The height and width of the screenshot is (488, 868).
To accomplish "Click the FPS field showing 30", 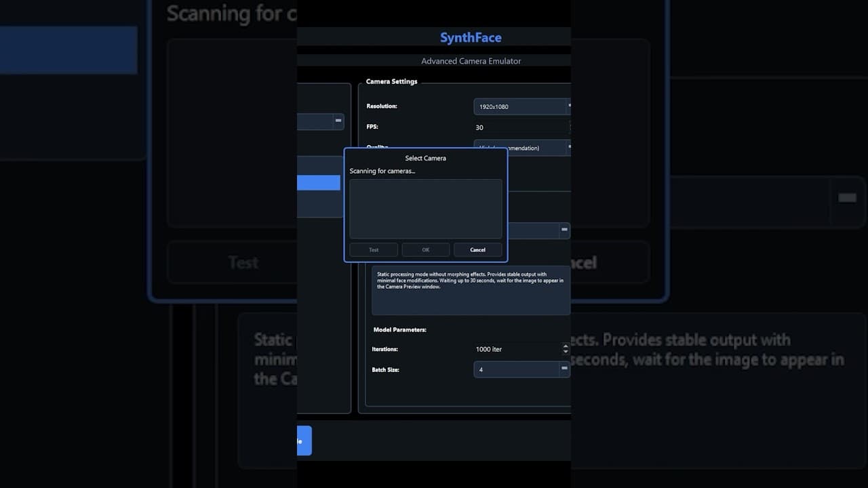I will click(x=522, y=127).
